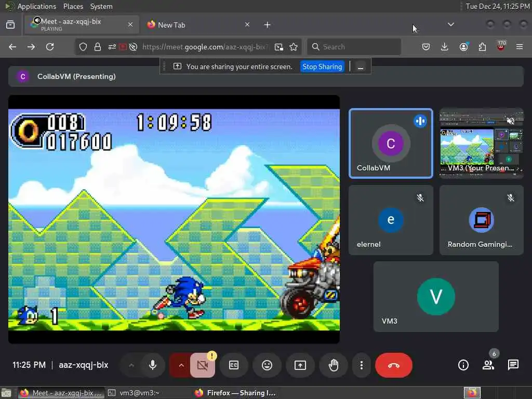The image size is (532, 399).
Task: Open the Pocket save icon
Action: (426, 47)
